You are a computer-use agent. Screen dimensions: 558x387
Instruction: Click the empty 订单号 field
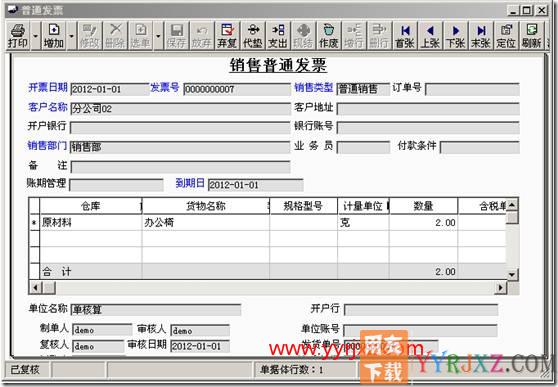click(x=472, y=89)
